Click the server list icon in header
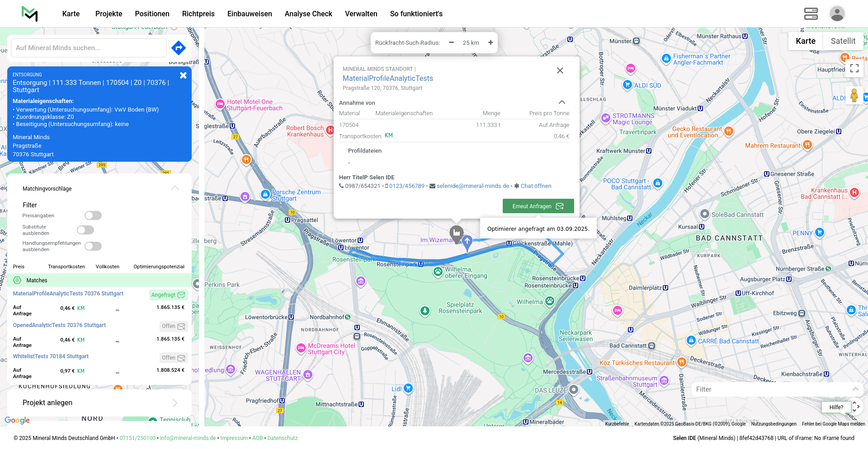868x449 pixels. (x=811, y=14)
